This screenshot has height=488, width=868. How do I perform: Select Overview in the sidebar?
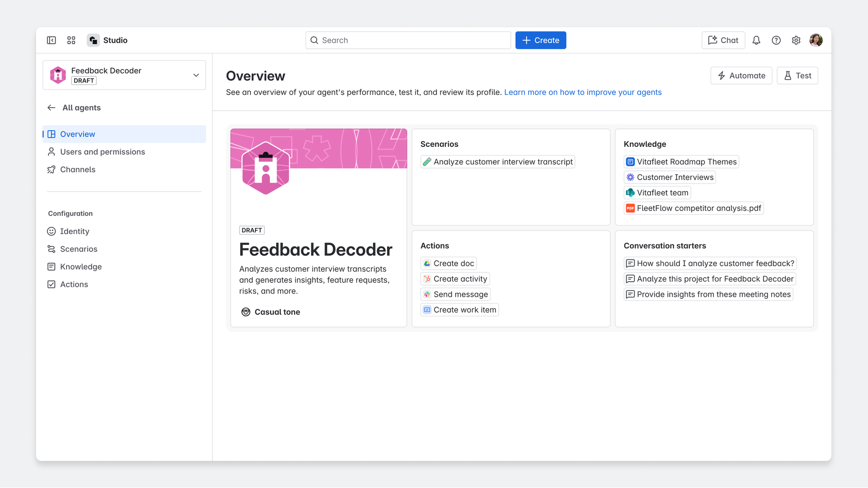[x=124, y=134]
